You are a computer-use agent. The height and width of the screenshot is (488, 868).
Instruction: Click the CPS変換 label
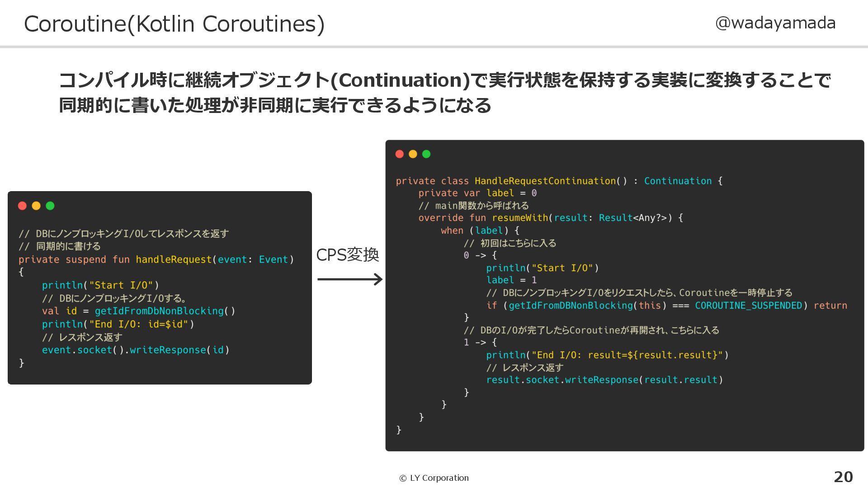click(x=347, y=255)
